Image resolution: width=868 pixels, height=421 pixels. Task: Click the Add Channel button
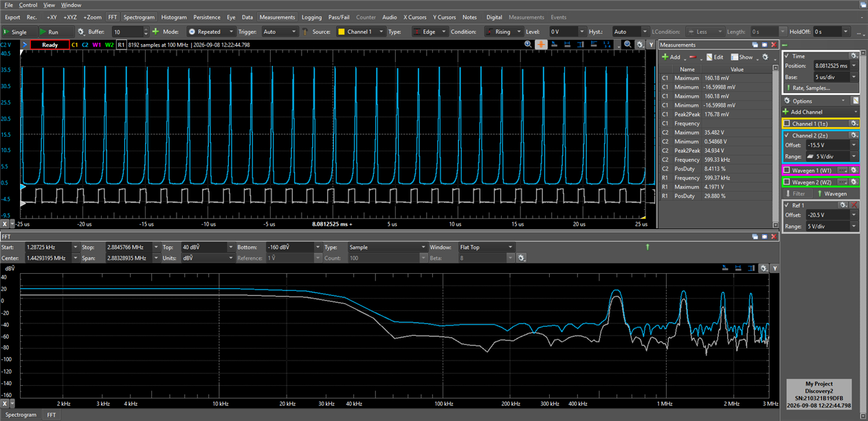821,111
